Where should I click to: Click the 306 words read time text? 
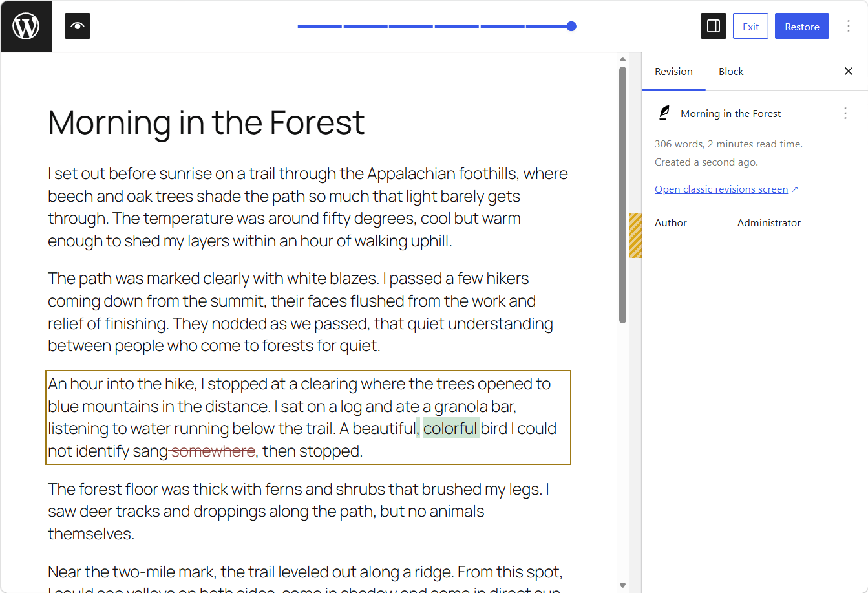pos(728,144)
